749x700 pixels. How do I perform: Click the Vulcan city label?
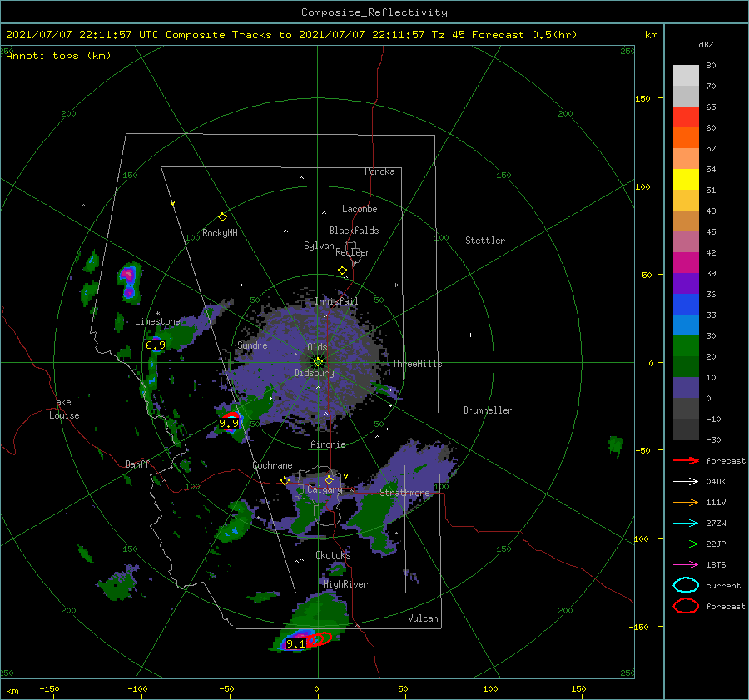(424, 618)
